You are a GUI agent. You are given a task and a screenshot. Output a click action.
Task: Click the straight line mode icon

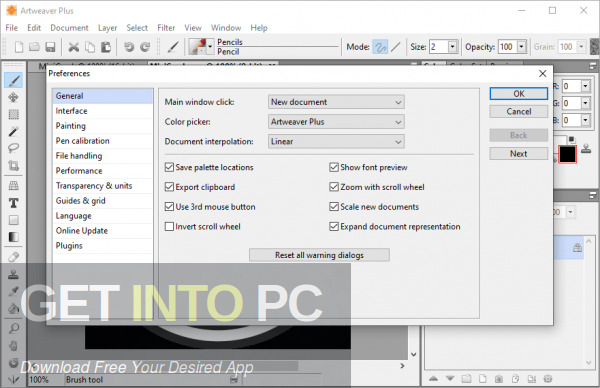coord(396,47)
